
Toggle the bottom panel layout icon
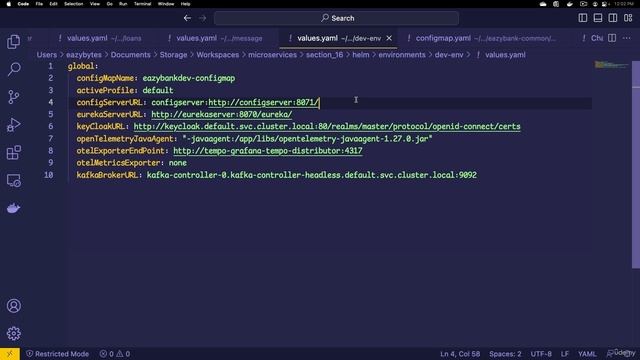click(598, 18)
